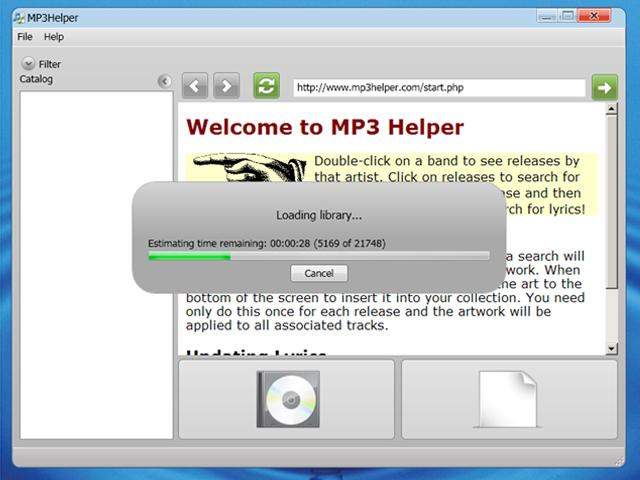Click the pointing hand illustration
640x480 pixels.
pos(249,167)
